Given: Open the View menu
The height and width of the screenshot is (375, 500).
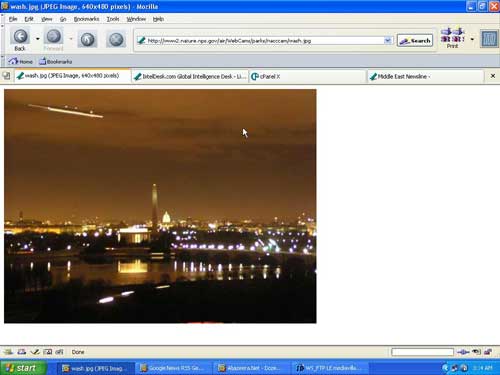Looking at the screenshot, I should pyautogui.click(x=47, y=19).
